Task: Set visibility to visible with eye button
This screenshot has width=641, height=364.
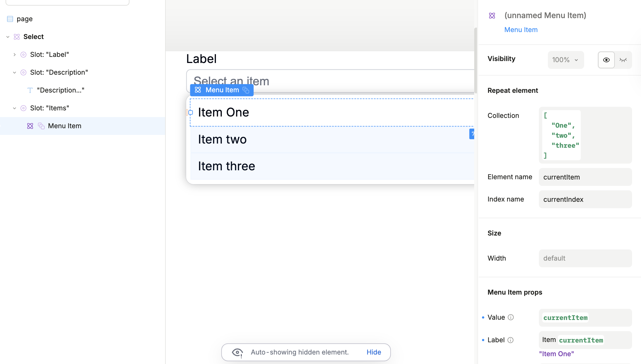Action: coord(606,60)
